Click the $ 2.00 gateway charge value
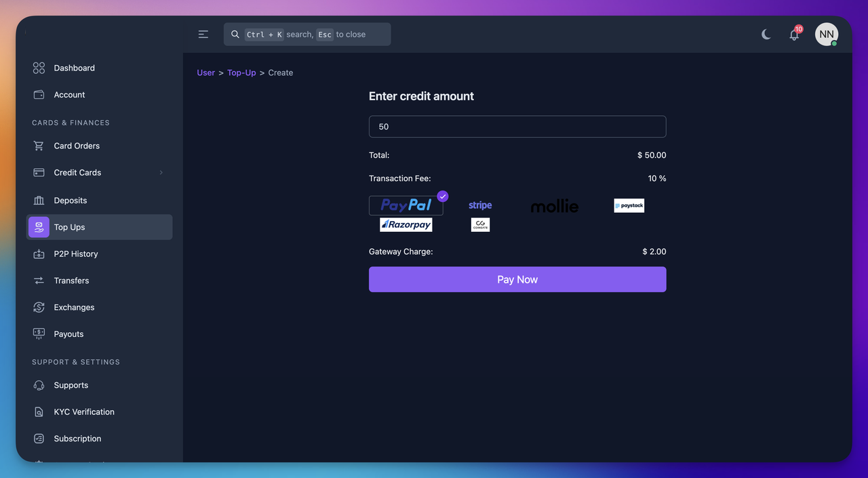Viewport: 868px width, 478px height. [x=654, y=252]
